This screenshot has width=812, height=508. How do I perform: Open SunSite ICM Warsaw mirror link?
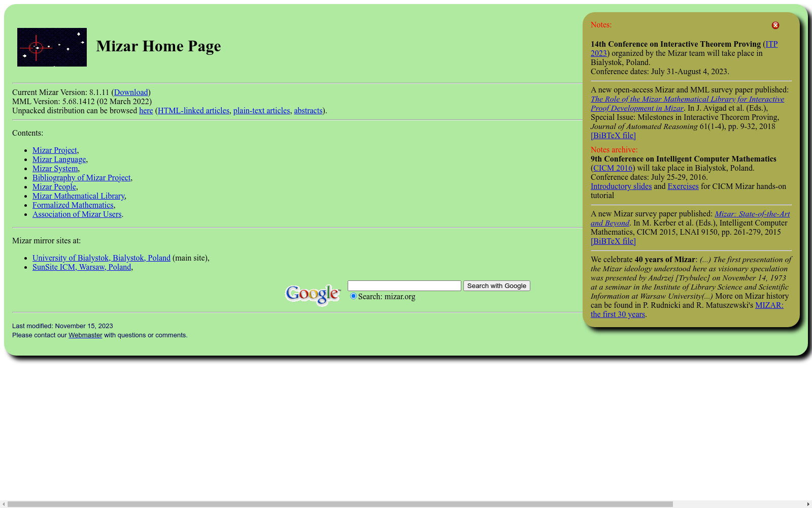tap(82, 267)
